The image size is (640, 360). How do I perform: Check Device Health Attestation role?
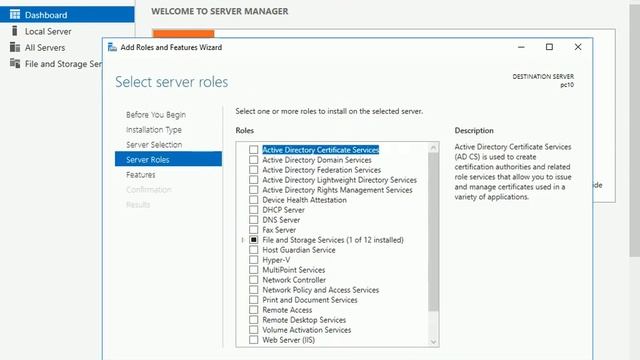click(253, 200)
